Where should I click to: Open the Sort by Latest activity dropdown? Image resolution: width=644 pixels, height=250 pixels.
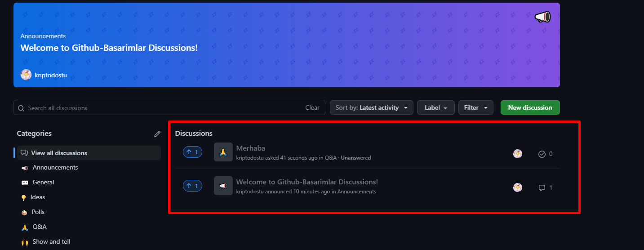pos(371,107)
